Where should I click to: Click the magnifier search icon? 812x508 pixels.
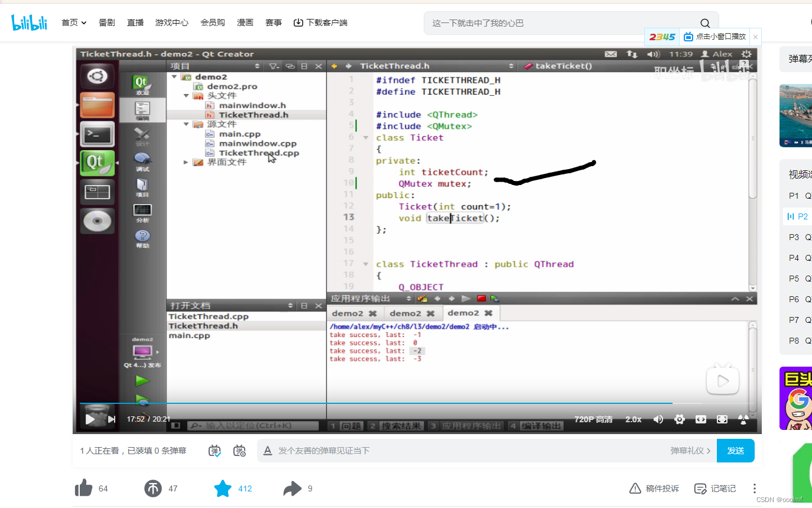pos(705,23)
